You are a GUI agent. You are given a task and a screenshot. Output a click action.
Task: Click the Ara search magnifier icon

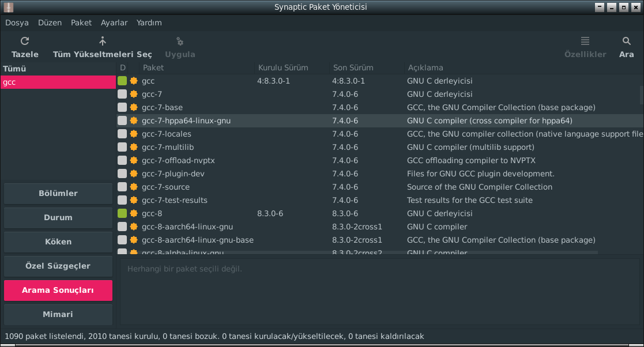(x=626, y=42)
